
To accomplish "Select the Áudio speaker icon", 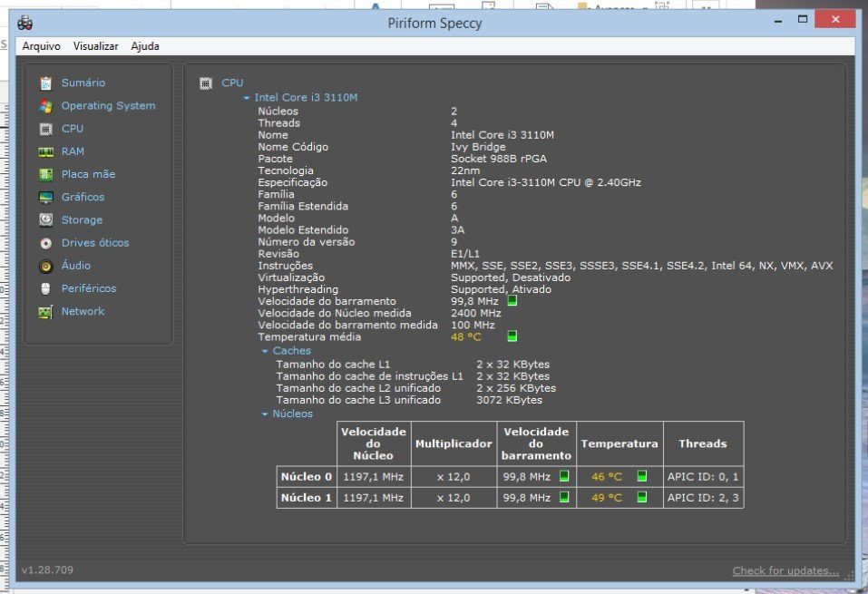I will (46, 267).
